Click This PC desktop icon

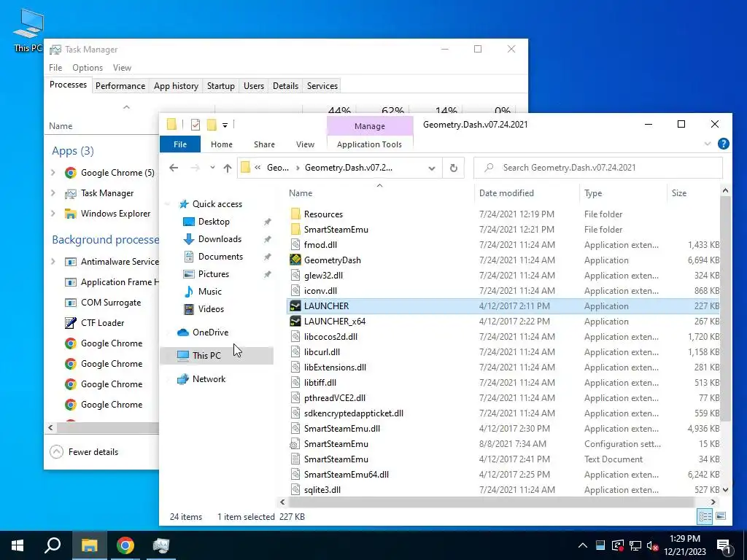click(x=28, y=29)
